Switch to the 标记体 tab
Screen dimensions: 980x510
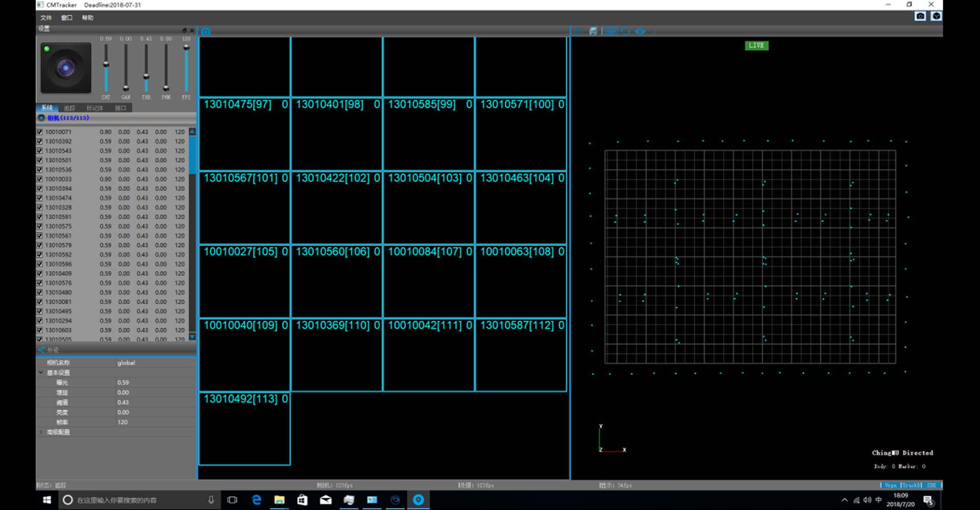tap(94, 108)
